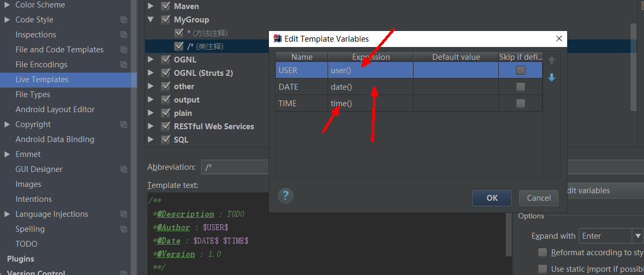Expand Code Style settings node
644x275 pixels.
click(7, 20)
